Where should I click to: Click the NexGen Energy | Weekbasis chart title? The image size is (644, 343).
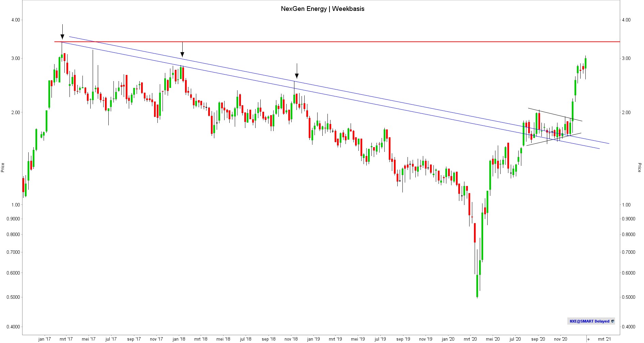click(x=322, y=9)
